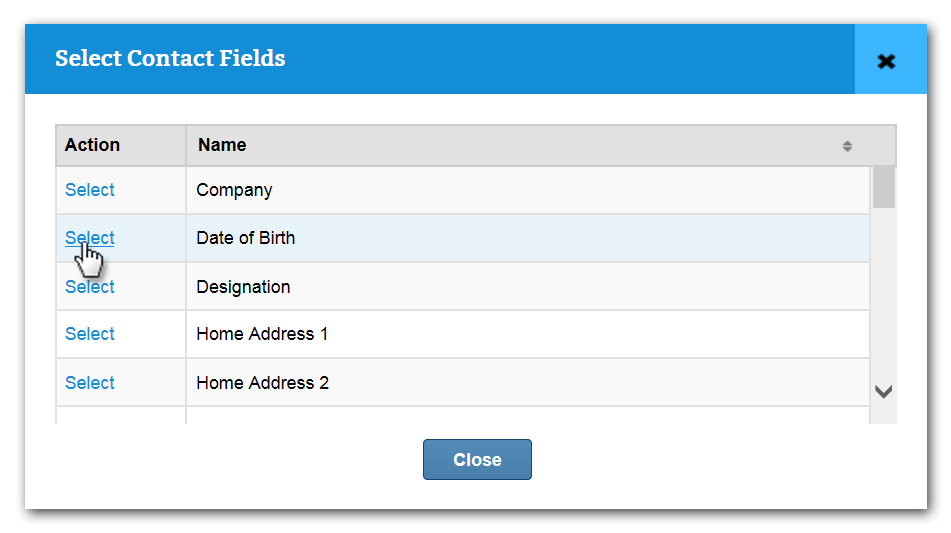Click the Select Contact Fields title
The image size is (951, 533).
170,58
